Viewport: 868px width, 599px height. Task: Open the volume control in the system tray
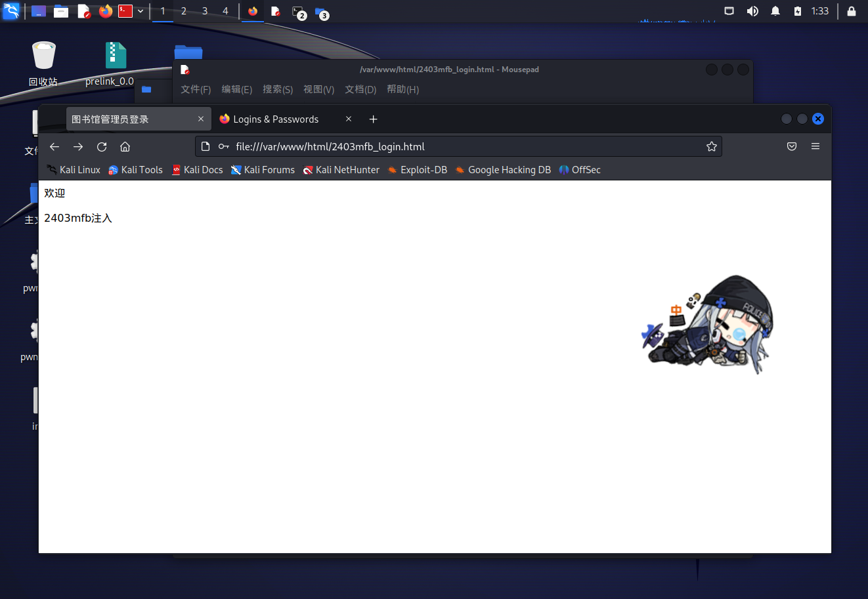[752, 11]
